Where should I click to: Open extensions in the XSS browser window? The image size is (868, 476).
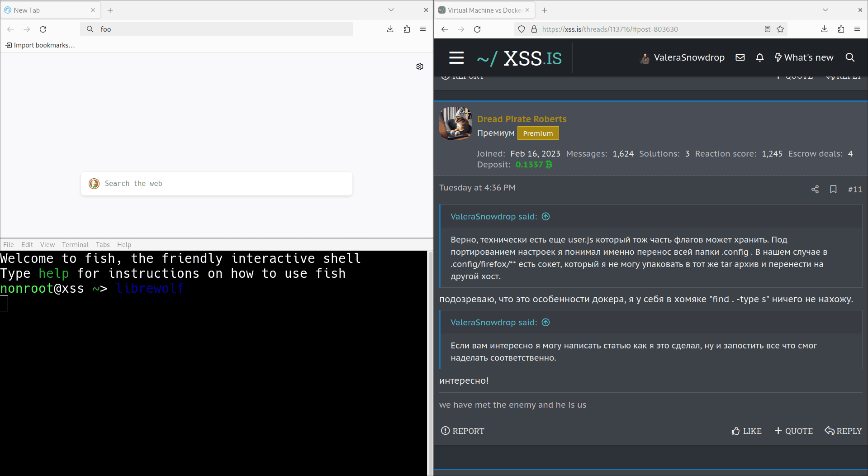point(841,29)
